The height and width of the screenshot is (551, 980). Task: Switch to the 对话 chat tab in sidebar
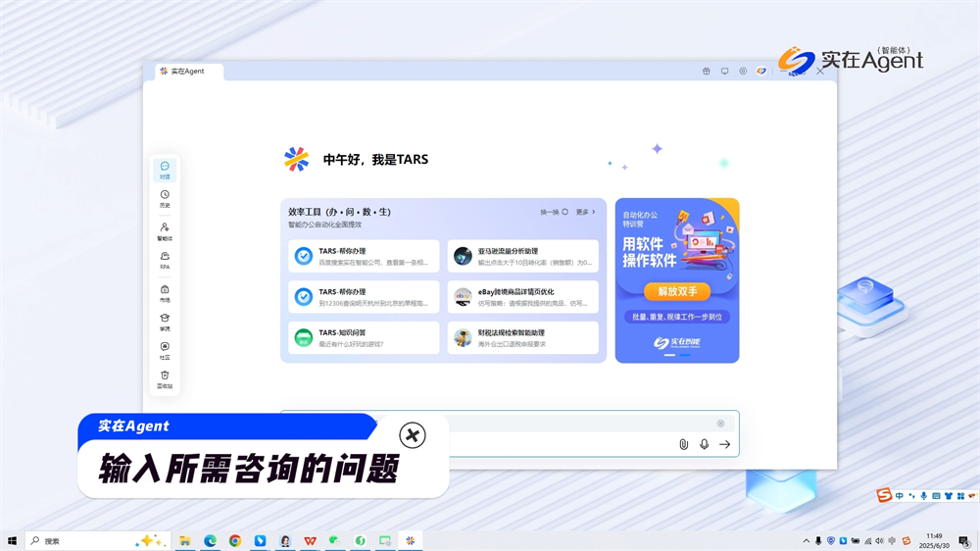pos(165,171)
